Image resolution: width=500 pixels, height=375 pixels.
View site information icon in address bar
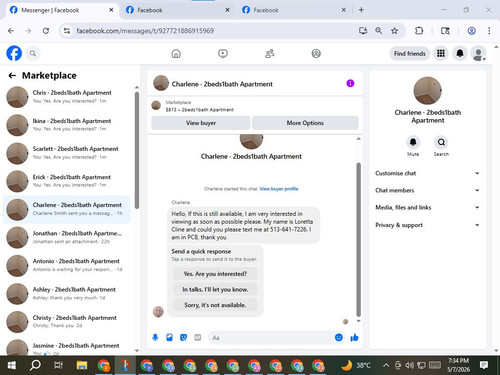67,31
